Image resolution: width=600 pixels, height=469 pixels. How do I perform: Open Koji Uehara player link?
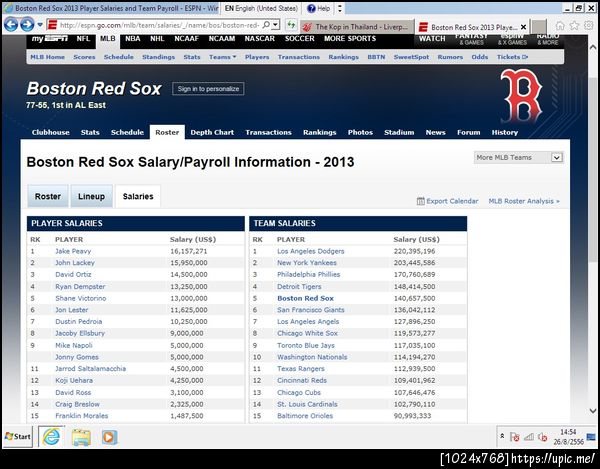pos(74,381)
